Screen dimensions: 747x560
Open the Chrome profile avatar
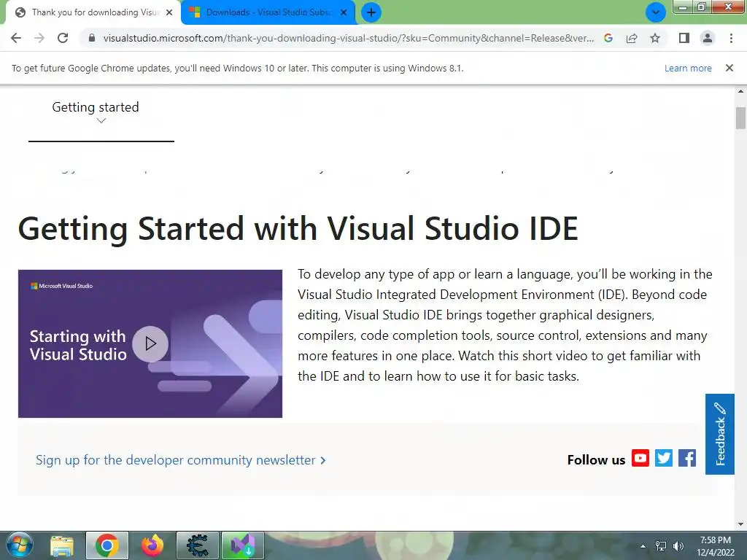[x=708, y=38]
